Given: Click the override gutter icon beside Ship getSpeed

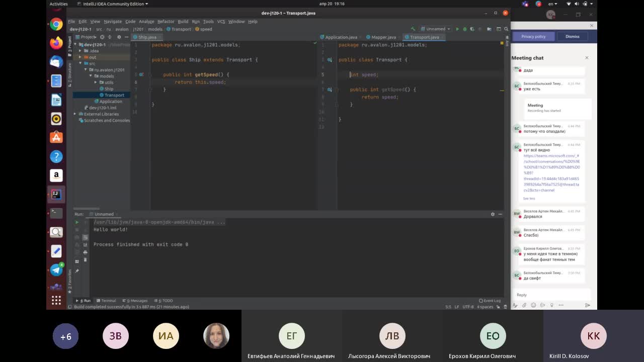Looking at the screenshot, I should click(x=141, y=74).
